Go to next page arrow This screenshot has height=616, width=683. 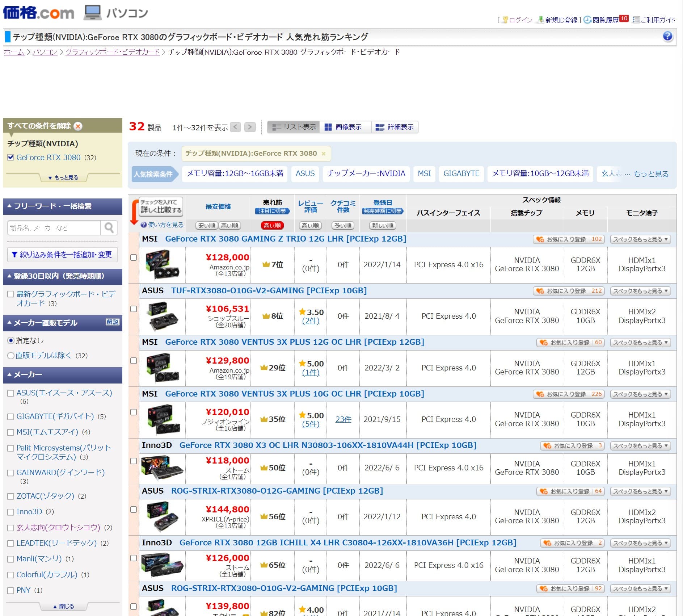tap(250, 127)
